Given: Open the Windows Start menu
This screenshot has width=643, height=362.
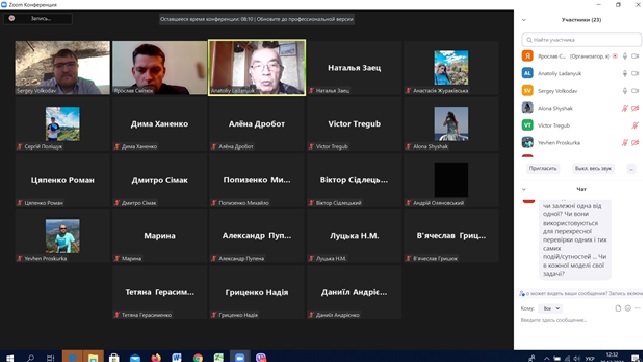Looking at the screenshot, I should tap(10, 358).
